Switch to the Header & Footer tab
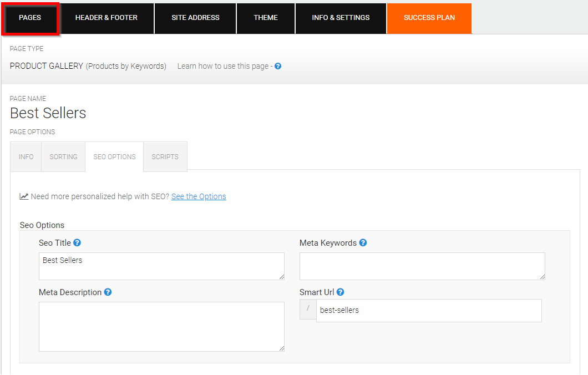Screen dimensions: 588x375 point(107,18)
